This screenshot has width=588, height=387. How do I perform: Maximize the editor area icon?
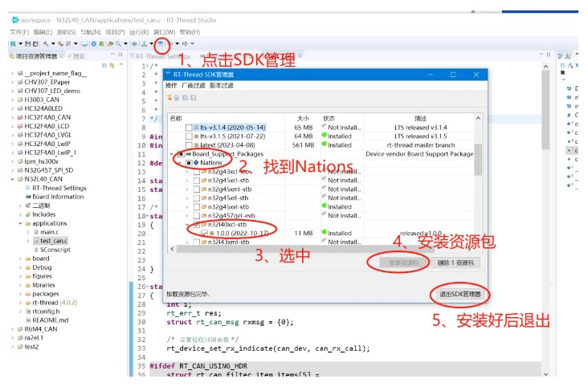point(549,55)
